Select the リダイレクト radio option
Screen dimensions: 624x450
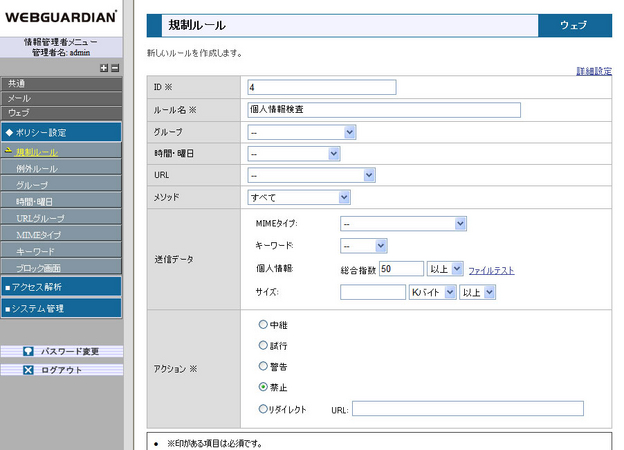point(264,408)
